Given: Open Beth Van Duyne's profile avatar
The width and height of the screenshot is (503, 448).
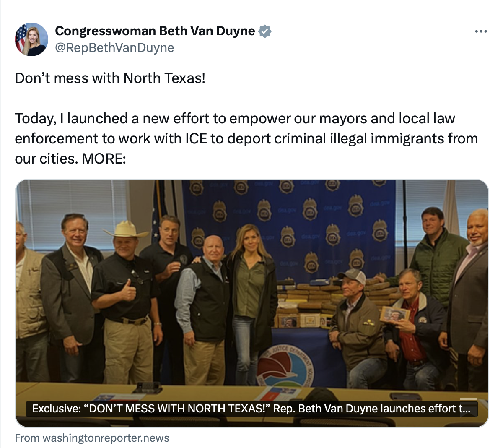Looking at the screenshot, I should click(31, 39).
